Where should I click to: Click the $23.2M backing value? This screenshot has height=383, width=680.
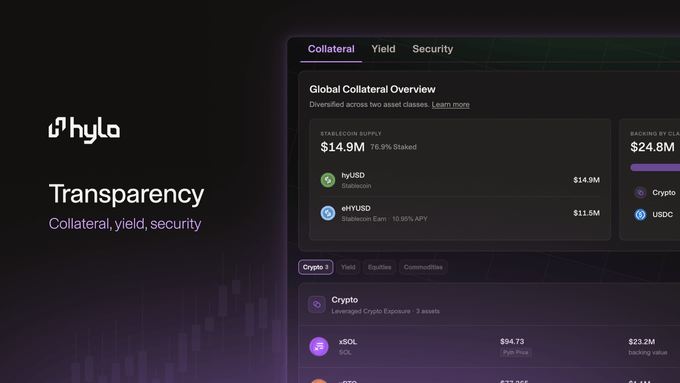(x=641, y=342)
